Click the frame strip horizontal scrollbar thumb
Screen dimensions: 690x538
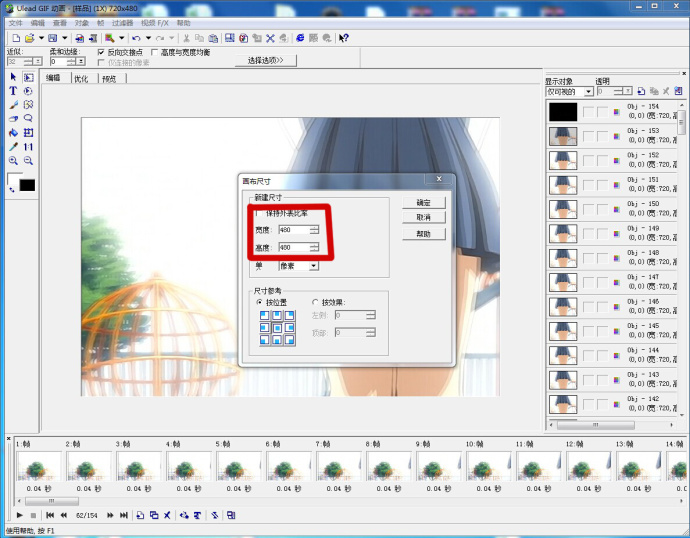(52, 501)
